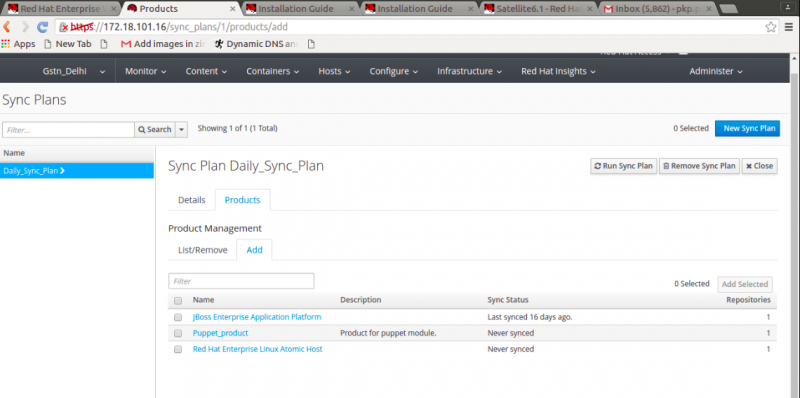Switch to the Details tab
The height and width of the screenshot is (398, 800).
[192, 200]
